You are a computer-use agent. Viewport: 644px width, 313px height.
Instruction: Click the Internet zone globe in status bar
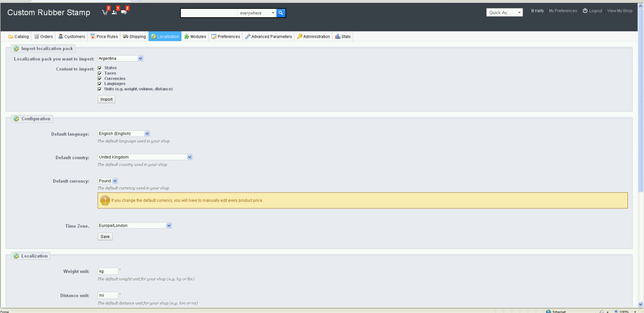(x=549, y=311)
